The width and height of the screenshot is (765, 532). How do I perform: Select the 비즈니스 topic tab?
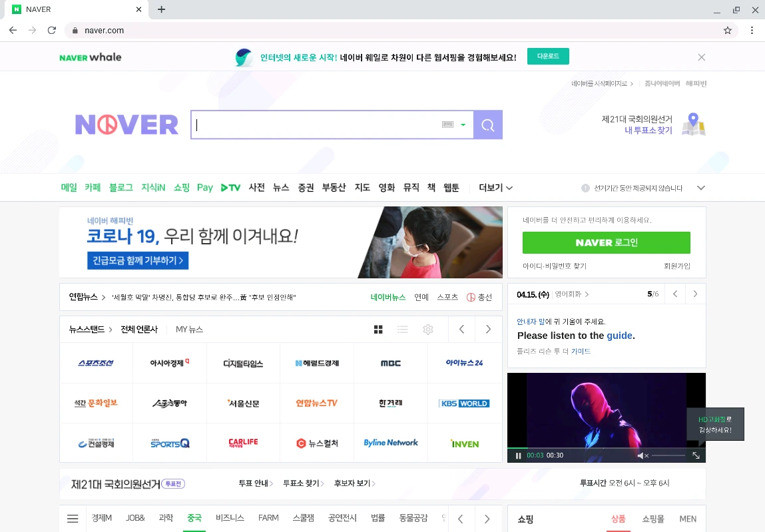pyautogui.click(x=230, y=518)
